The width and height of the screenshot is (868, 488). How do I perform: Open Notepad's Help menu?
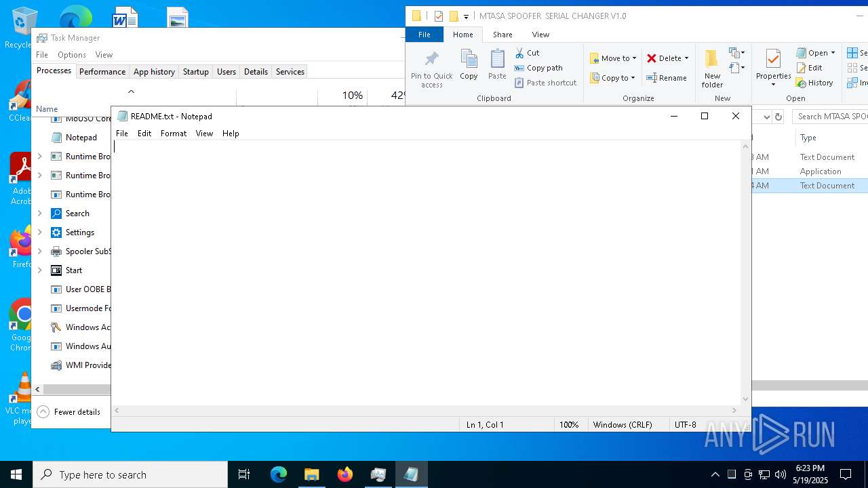(x=231, y=134)
